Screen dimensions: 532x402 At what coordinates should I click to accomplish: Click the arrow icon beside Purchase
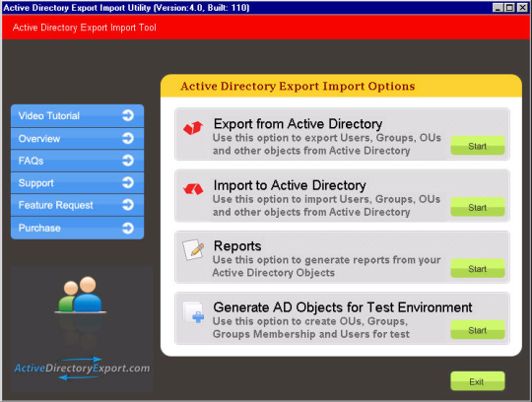(128, 228)
